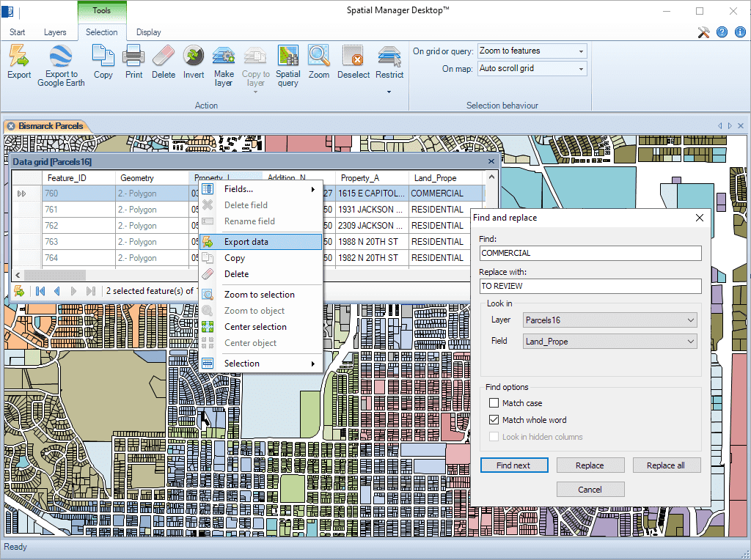Click the Zoom magnifier ribbon icon
The height and width of the screenshot is (560, 751).
coord(318,56)
